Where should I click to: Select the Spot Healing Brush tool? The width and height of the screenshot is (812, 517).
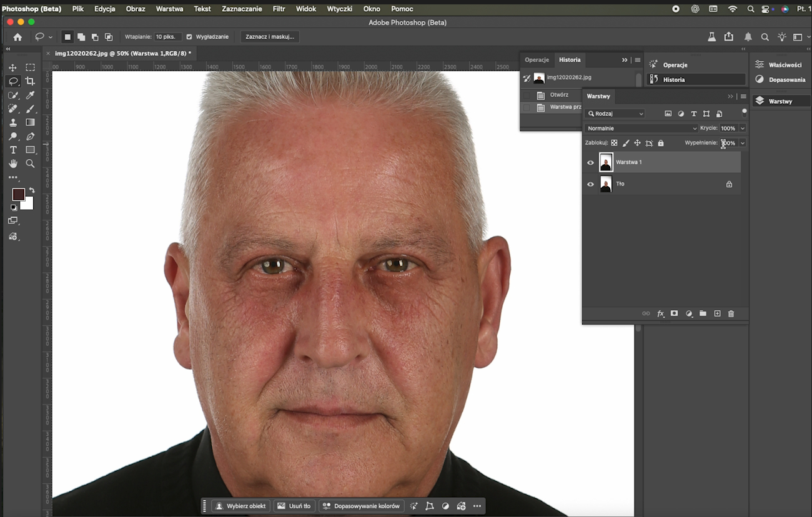pyautogui.click(x=12, y=109)
